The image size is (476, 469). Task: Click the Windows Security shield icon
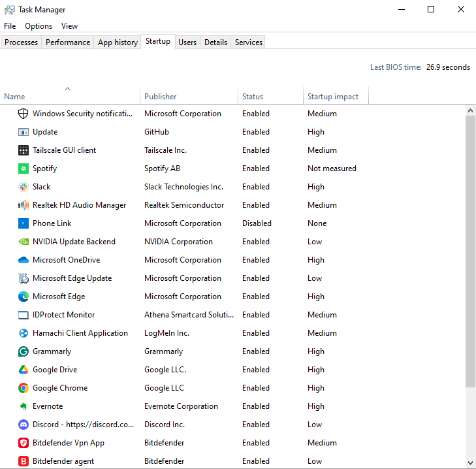[23, 114]
